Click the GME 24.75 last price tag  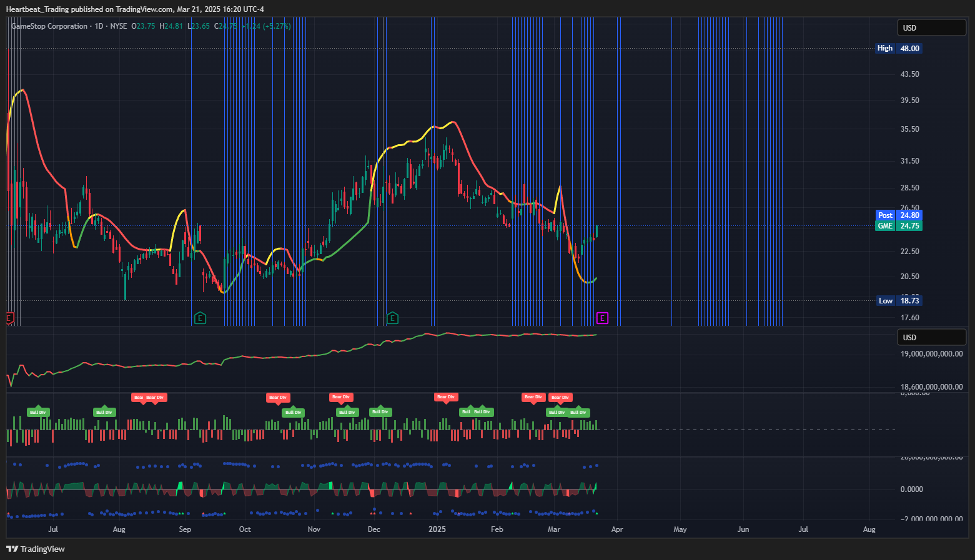899,225
